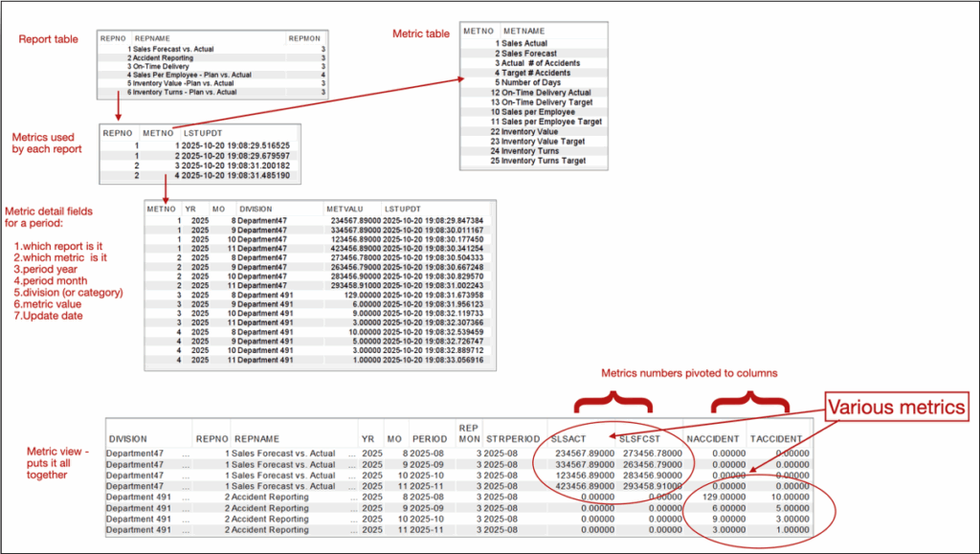This screenshot has width=980, height=554.
Task: Click the METNAME column header in Metric table
Action: pyautogui.click(x=518, y=32)
